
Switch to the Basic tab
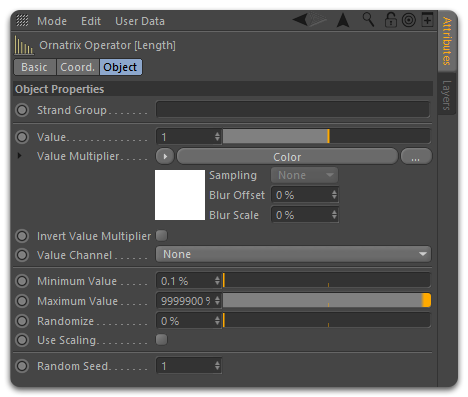coord(35,67)
